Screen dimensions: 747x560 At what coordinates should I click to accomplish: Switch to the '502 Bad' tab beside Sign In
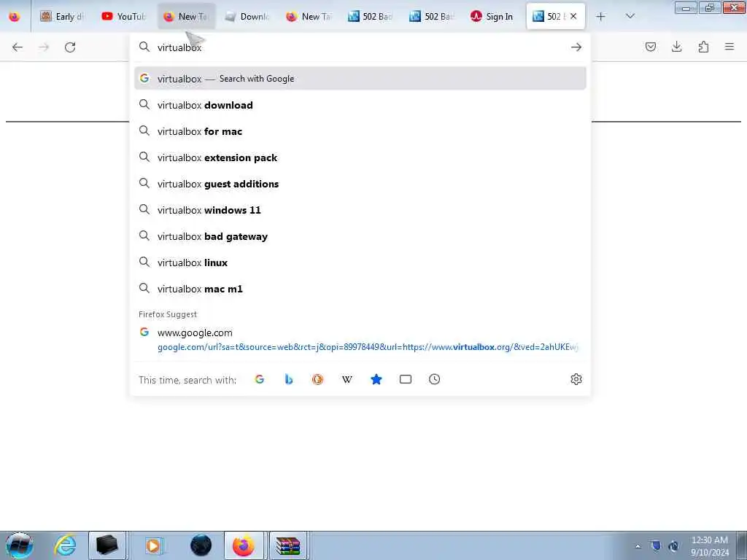point(433,17)
